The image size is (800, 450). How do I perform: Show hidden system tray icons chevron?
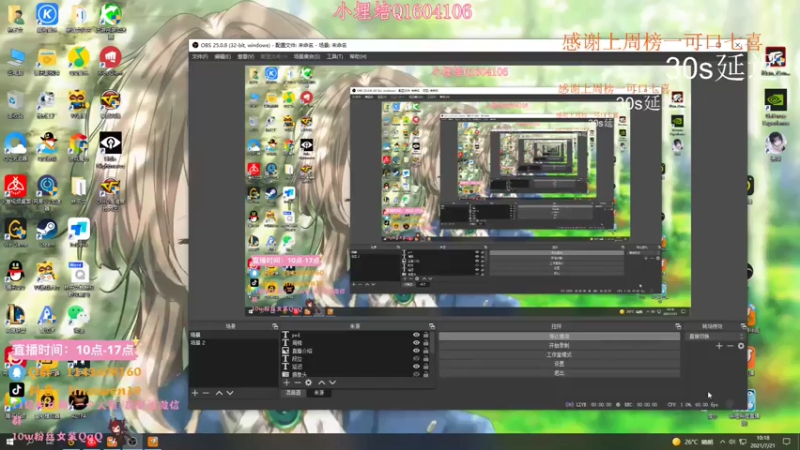pyautogui.click(x=722, y=442)
